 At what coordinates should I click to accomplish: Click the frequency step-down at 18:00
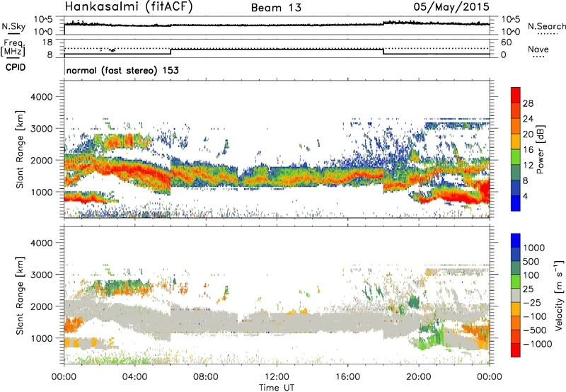(x=383, y=51)
